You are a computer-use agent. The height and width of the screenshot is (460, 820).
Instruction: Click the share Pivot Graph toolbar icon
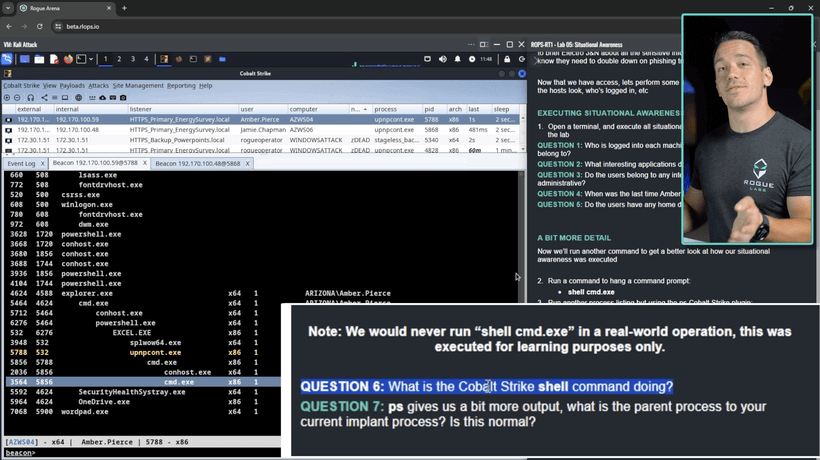pos(43,98)
